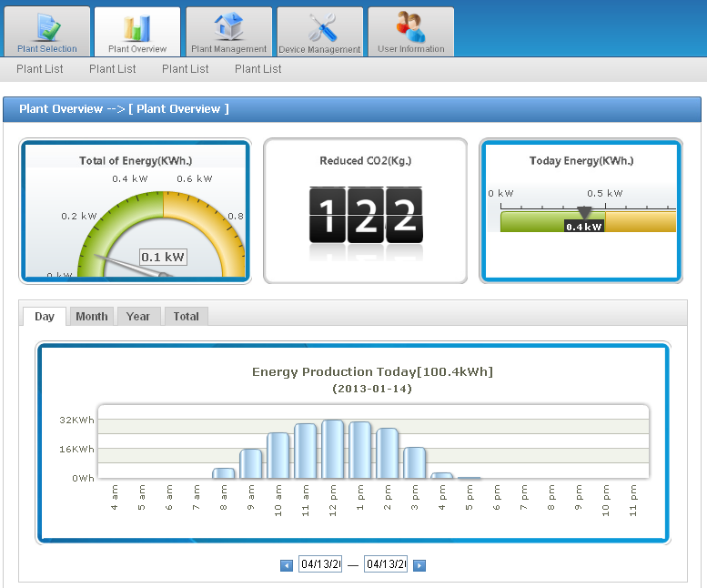Click the Reduced CO2 counter showing 122
Image resolution: width=707 pixels, height=588 pixels.
[x=366, y=215]
